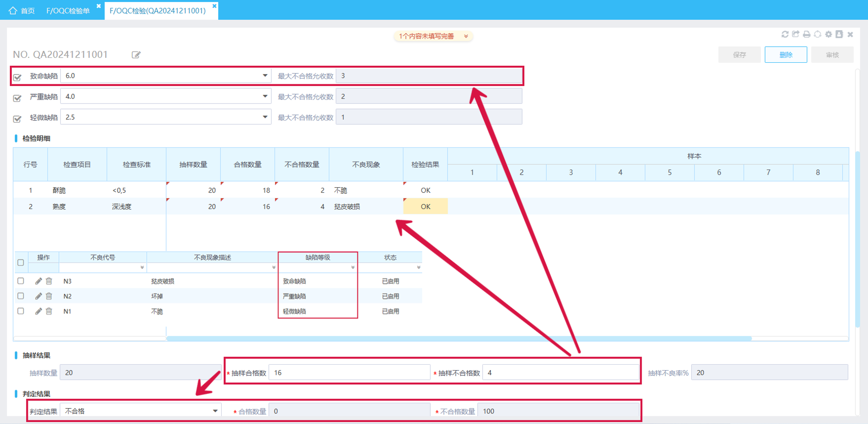Open the 缺陷等级 column filter arrow

[353, 268]
